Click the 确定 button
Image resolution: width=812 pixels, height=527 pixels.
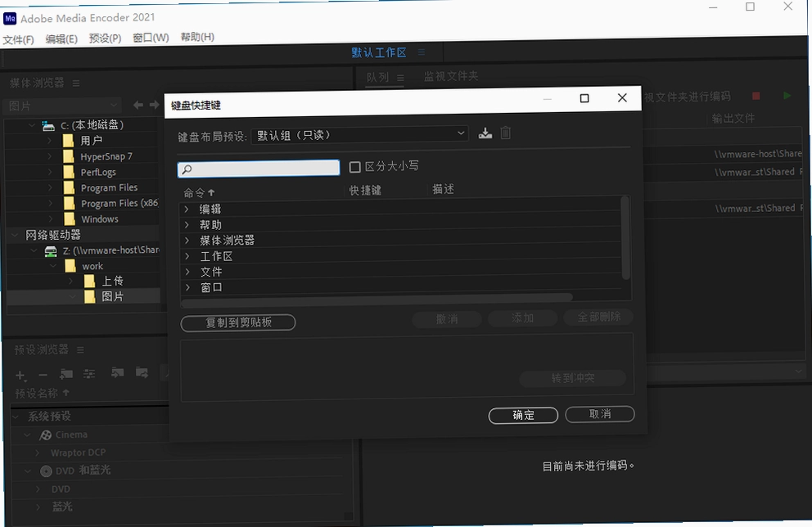523,415
